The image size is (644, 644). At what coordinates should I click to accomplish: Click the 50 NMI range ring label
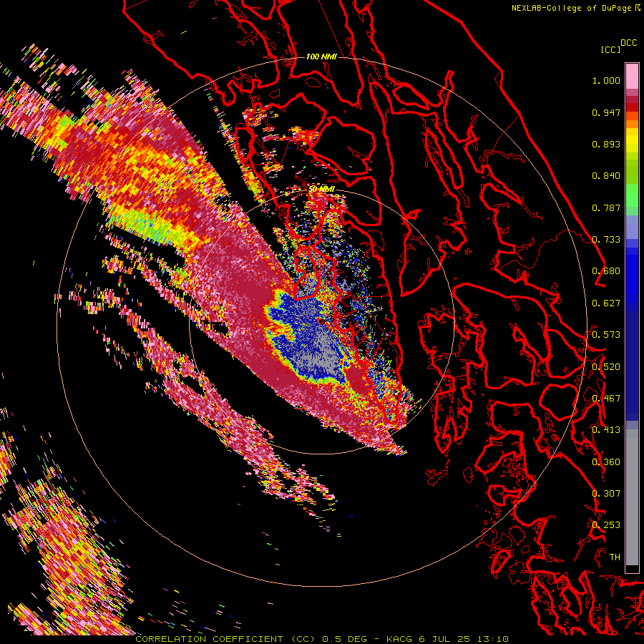click(321, 189)
